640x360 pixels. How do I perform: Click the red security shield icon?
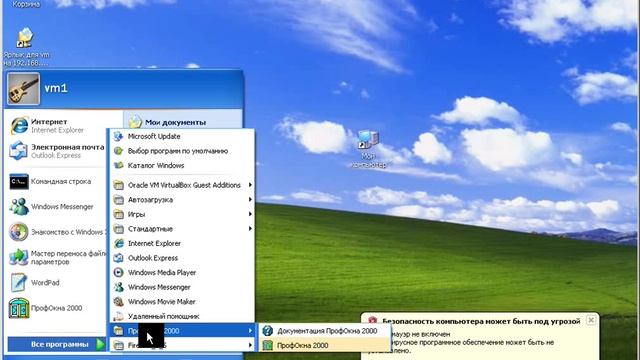point(372,321)
